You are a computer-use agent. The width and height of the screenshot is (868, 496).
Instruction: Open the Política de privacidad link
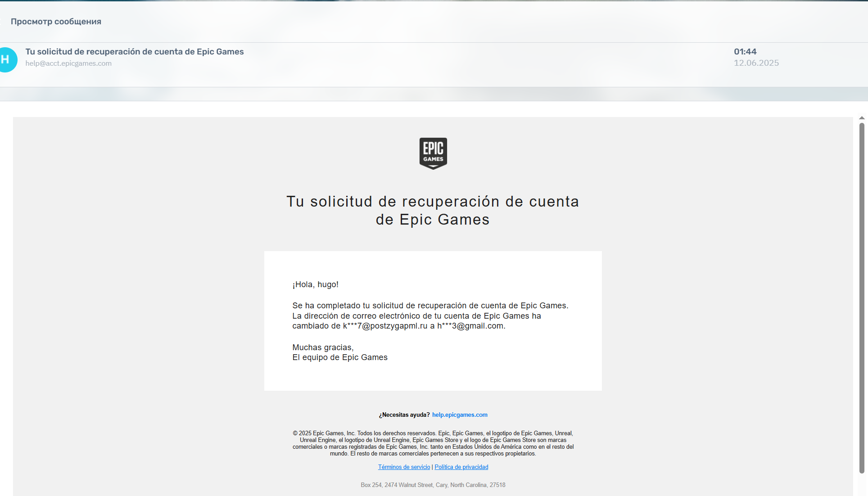[x=461, y=467]
